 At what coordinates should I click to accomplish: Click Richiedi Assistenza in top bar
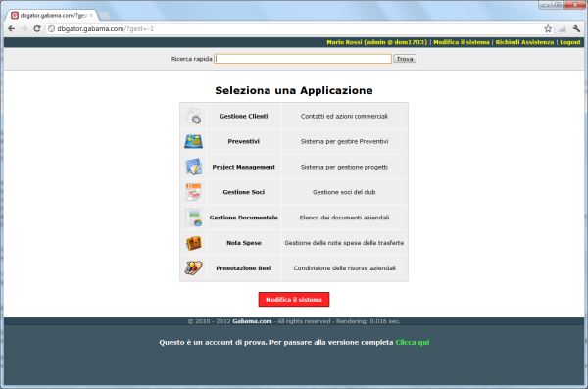point(524,42)
